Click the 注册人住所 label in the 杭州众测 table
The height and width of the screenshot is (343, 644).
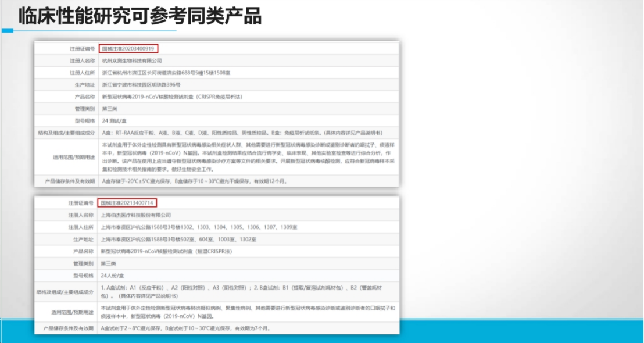(82, 73)
